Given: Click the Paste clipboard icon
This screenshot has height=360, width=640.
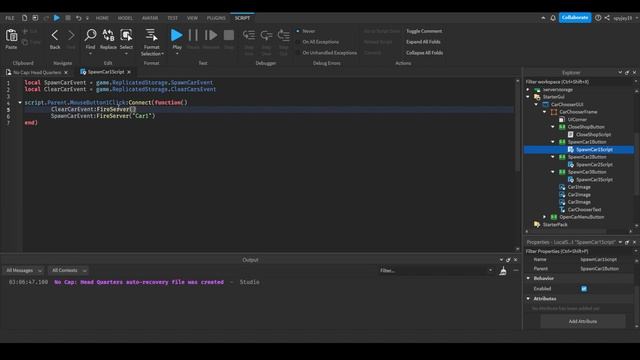Looking at the screenshot, I should pyautogui.click(x=11, y=36).
